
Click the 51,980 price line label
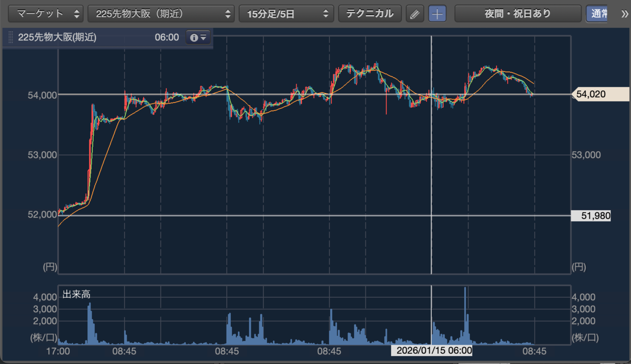[x=591, y=215]
